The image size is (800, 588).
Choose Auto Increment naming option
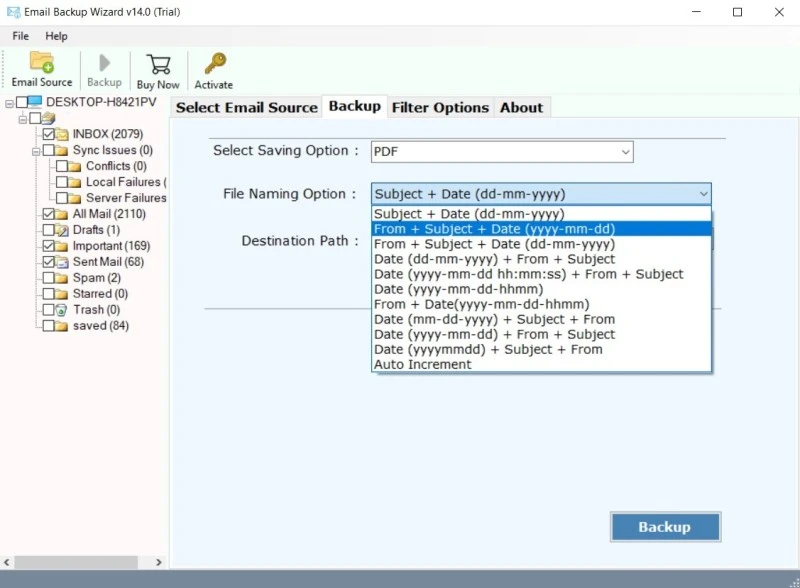[422, 365]
